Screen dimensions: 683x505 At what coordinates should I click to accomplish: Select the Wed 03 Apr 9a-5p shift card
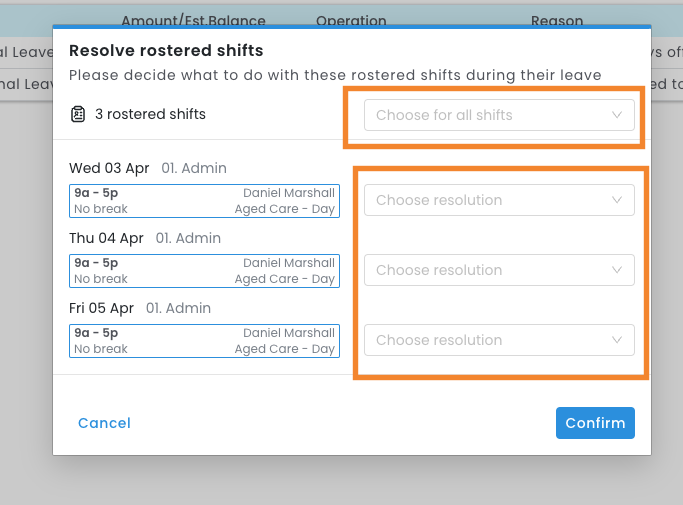pos(204,201)
